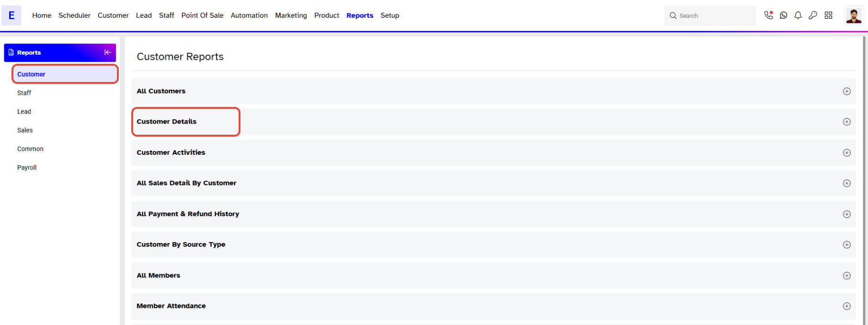Open the Scheduler menu
Image resolution: width=868 pixels, height=325 pixels.
74,15
